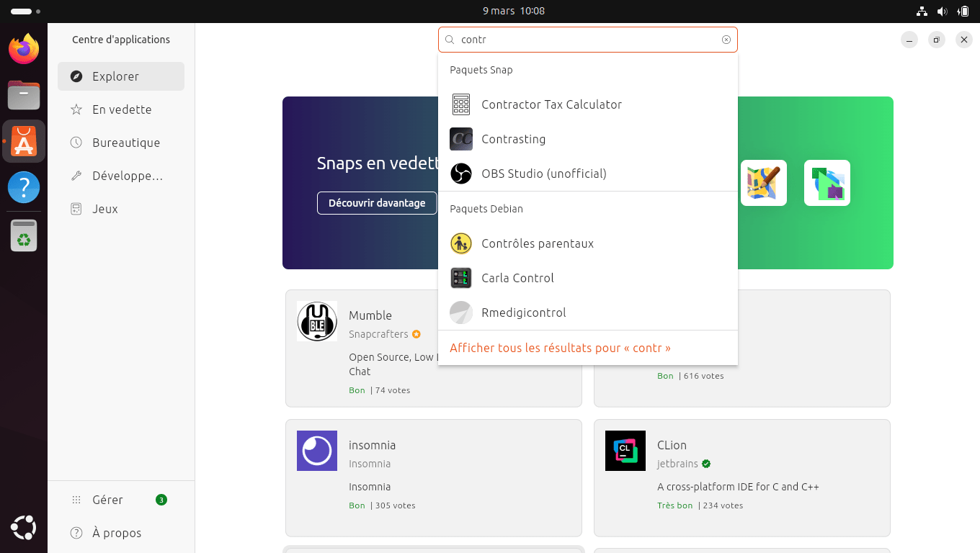Choose the Contrasting result icon
Screen dimensions: 980x553
pyautogui.click(x=461, y=139)
